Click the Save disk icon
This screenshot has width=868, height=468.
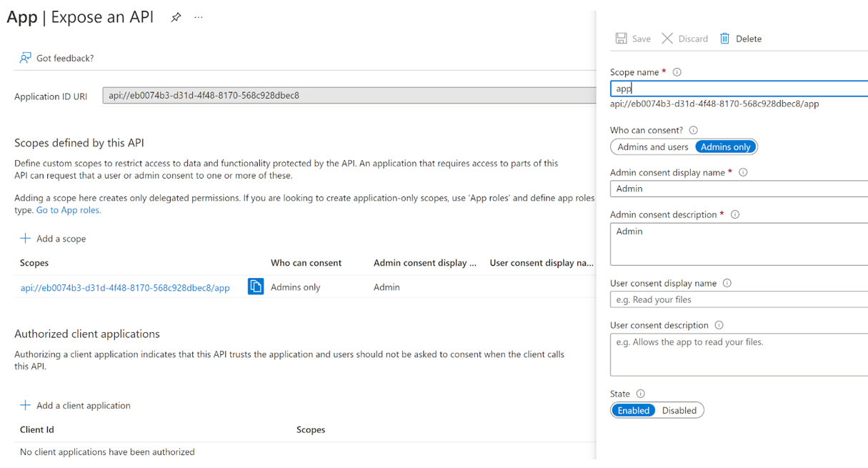click(621, 39)
